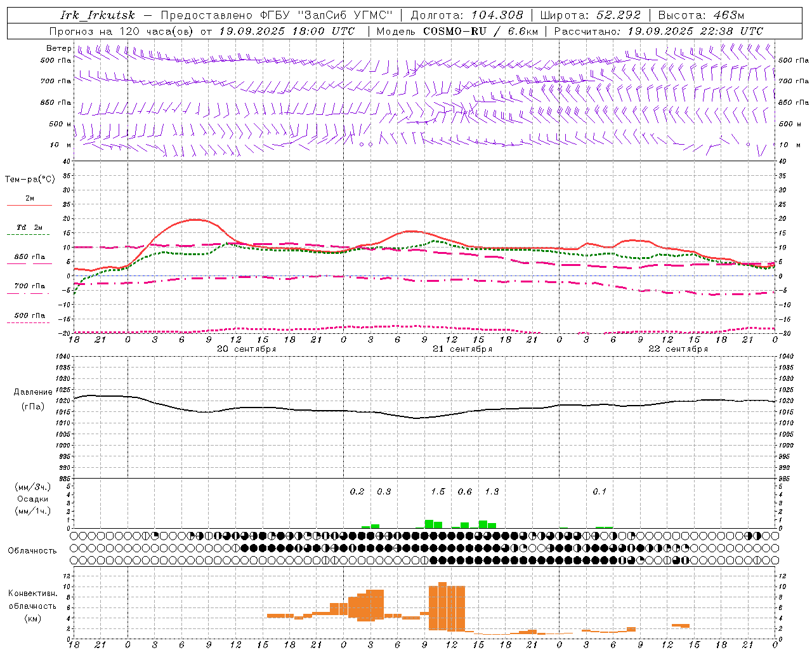Click the 0.3 precipitation amount value
Viewport: 812px width, 650px height.
point(384,492)
